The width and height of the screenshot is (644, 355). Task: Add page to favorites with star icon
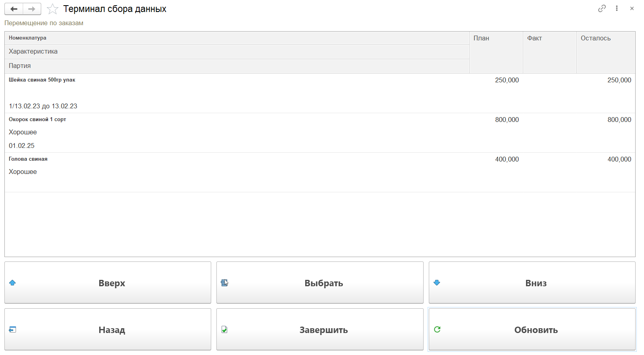pos(52,9)
